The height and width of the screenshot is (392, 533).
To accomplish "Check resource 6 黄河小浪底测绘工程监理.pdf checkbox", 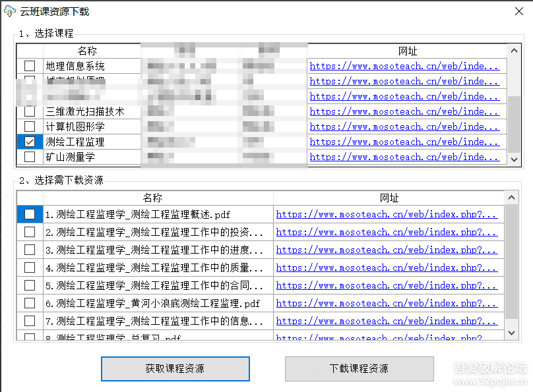I will (x=30, y=303).
